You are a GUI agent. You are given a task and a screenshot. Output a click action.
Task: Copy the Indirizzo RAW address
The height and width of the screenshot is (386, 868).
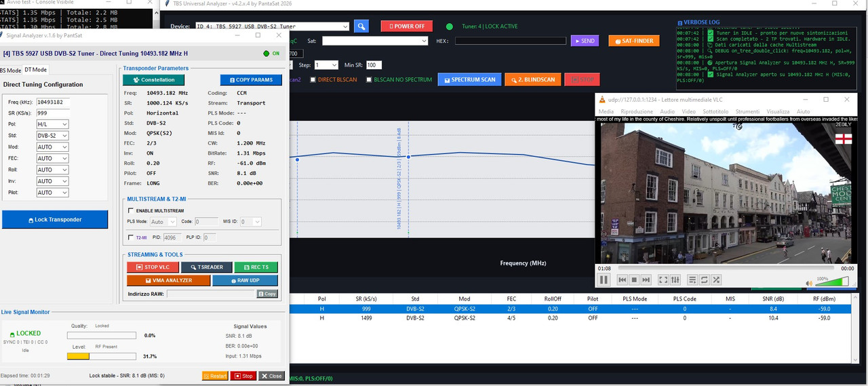(x=267, y=294)
